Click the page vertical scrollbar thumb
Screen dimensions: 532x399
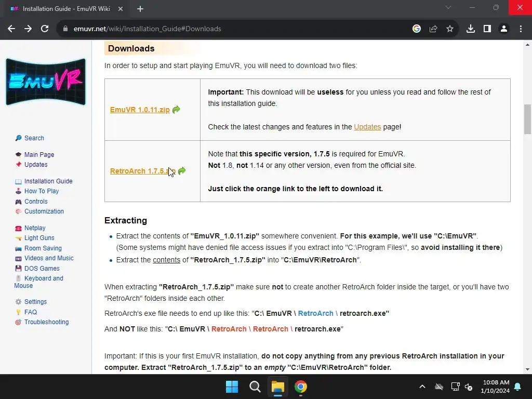tap(527, 119)
